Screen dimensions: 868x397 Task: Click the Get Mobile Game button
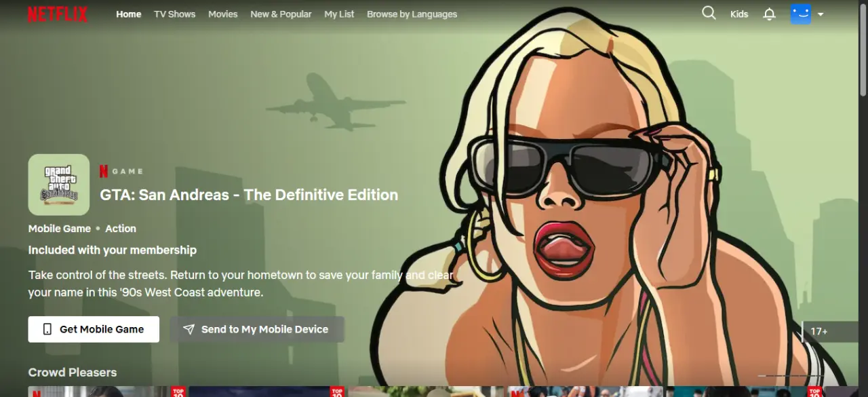click(x=94, y=329)
